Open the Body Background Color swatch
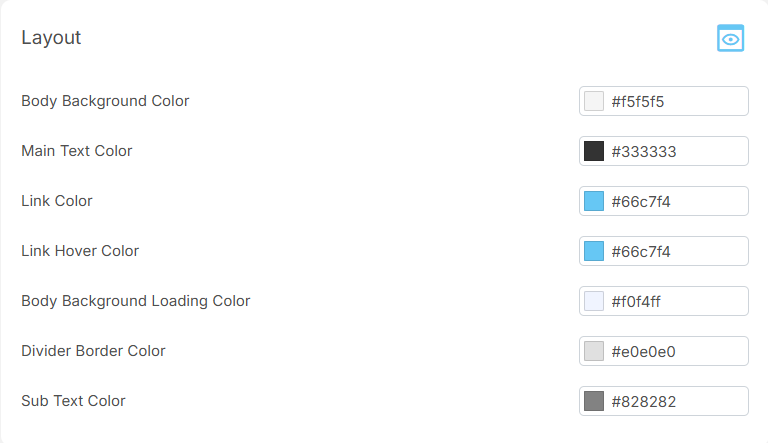The image size is (768, 443). point(594,101)
